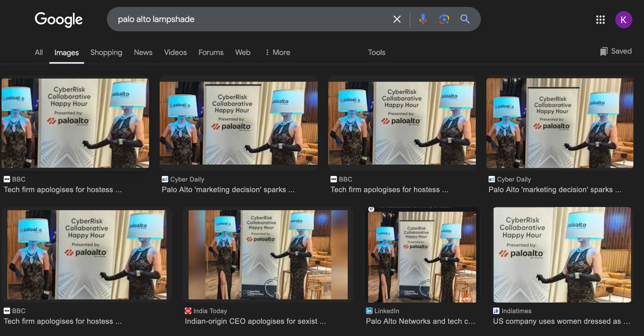The width and height of the screenshot is (644, 336).
Task: Open 'Indian-origin CEO apologises for sexist' link
Action: coord(255,321)
